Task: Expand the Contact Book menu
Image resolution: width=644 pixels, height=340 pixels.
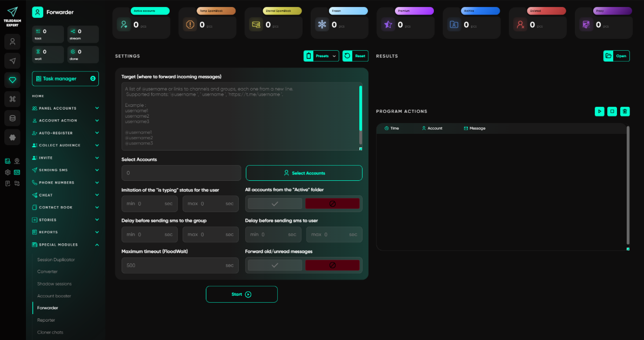Action: [65, 208]
